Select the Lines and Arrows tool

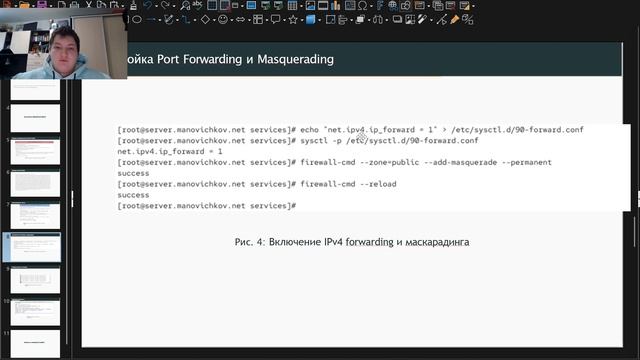(x=151, y=19)
